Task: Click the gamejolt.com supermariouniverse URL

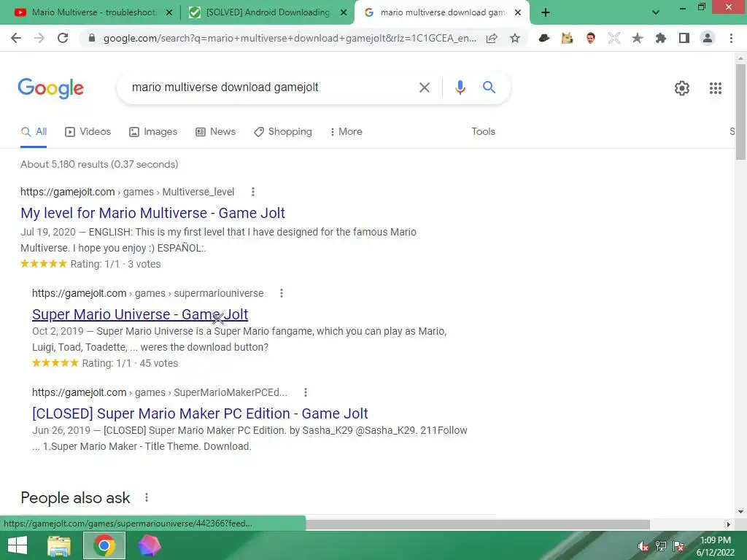Action: pos(147,293)
